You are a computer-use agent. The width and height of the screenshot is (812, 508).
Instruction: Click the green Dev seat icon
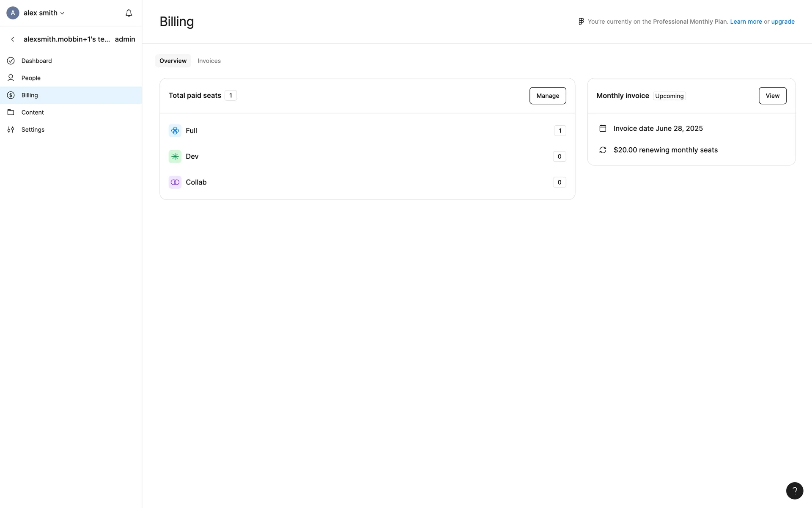click(x=175, y=157)
